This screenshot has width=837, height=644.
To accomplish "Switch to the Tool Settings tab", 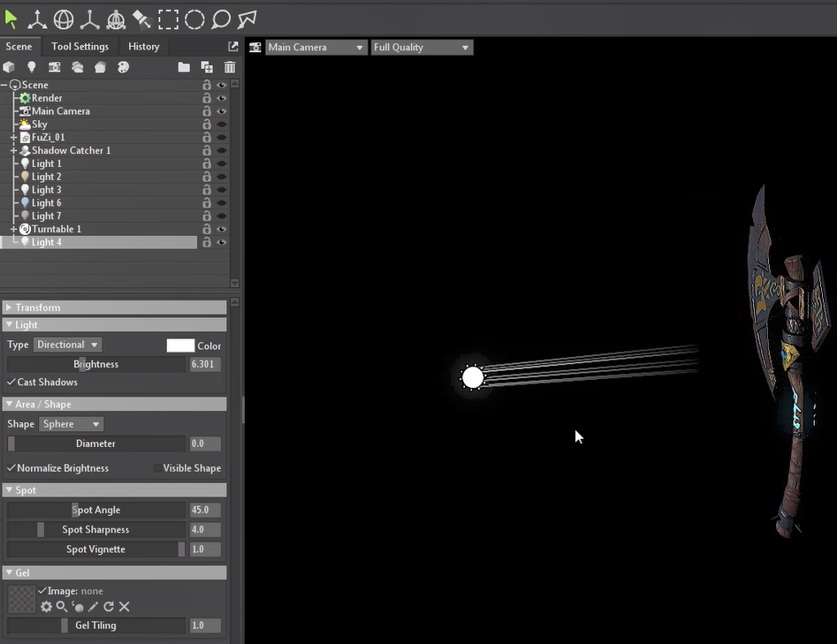I will tap(80, 47).
